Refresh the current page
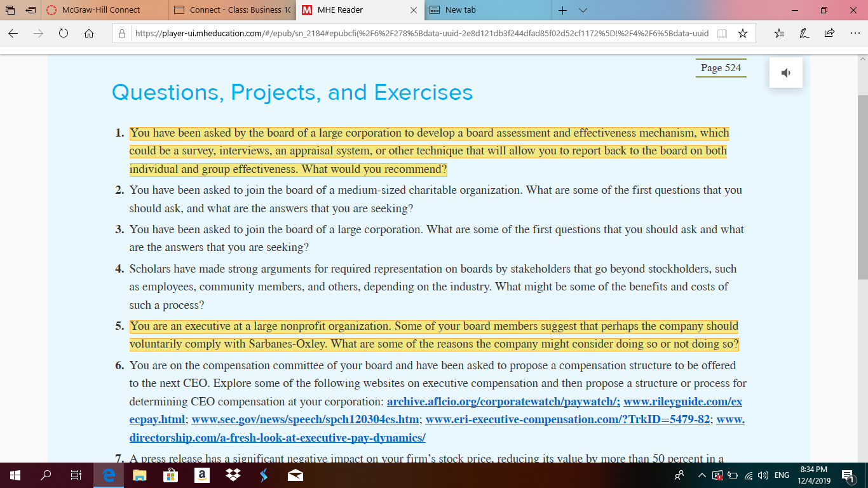The image size is (868, 488). coord(64,33)
